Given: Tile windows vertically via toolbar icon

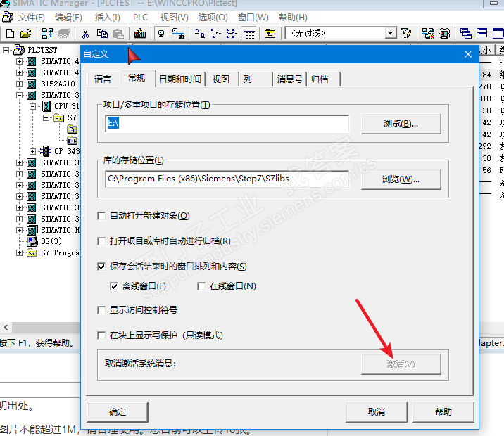Looking at the screenshot, I should [498, 33].
